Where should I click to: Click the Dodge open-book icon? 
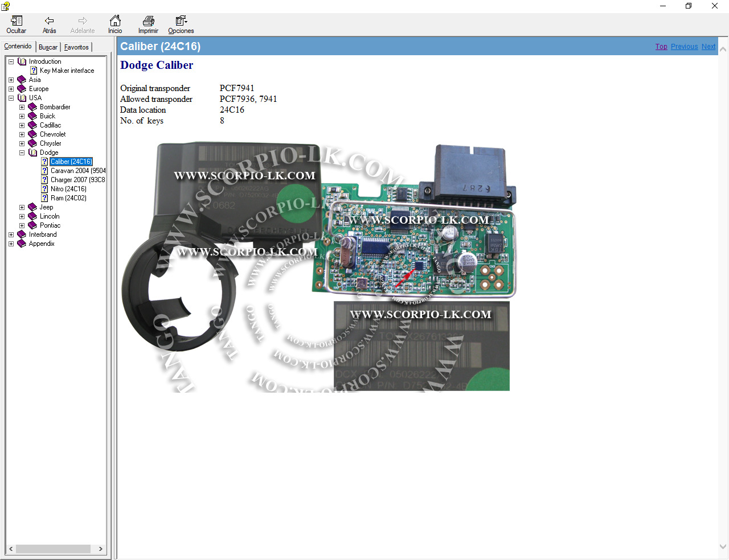coord(33,153)
